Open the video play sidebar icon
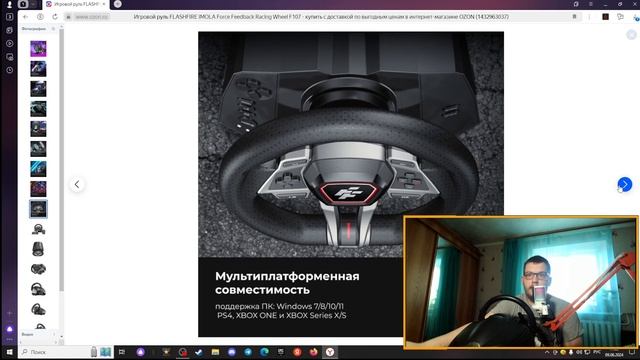The width and height of the screenshot is (640, 360). (10, 43)
